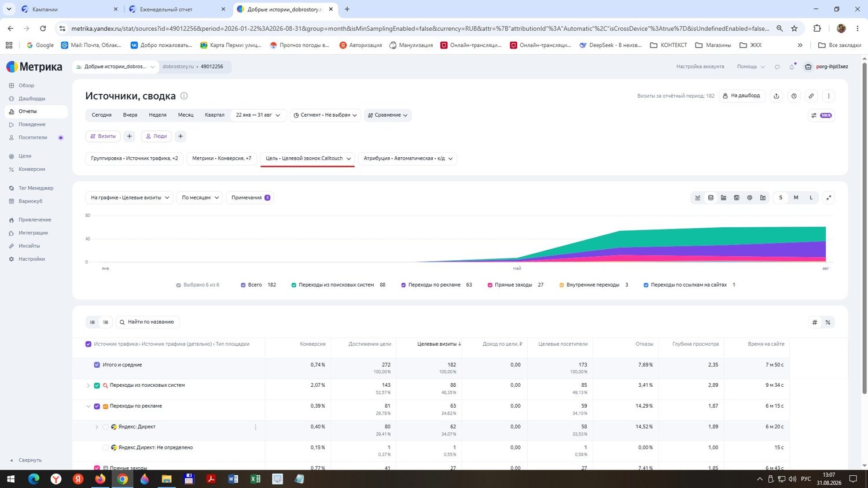The image size is (868, 488).
Task: Switch to the Кампании browser tab
Action: click(x=69, y=9)
